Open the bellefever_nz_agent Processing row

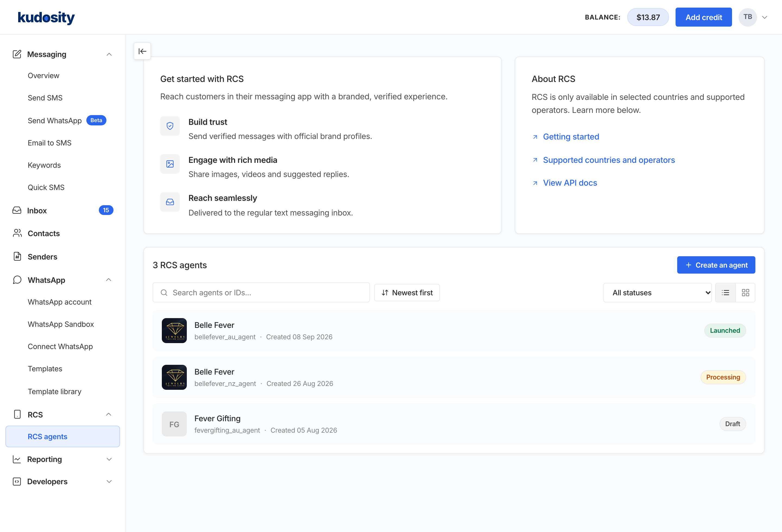(454, 377)
